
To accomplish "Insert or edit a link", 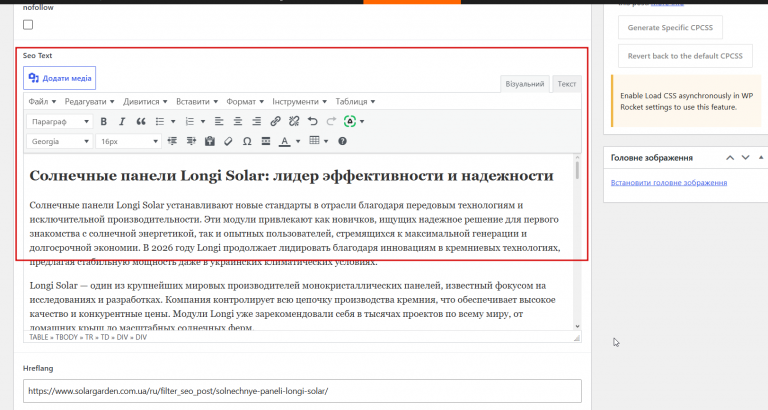I will tap(275, 121).
